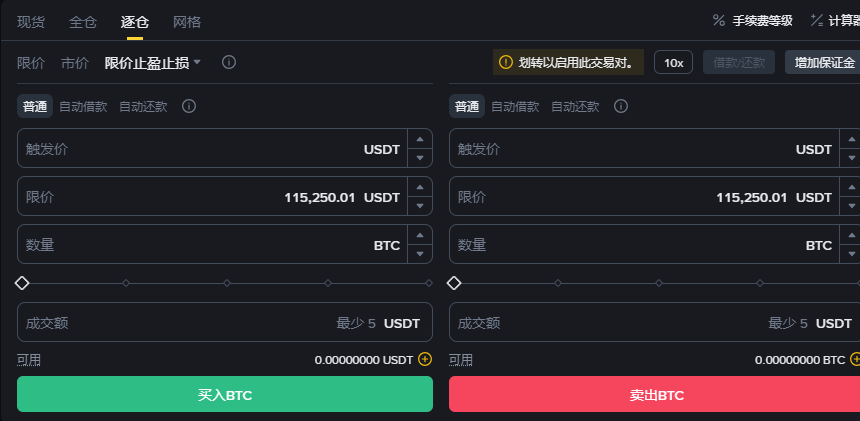This screenshot has width=860, height=421.
Task: Click info icon next to order type dropdown
Action: coord(229,62)
